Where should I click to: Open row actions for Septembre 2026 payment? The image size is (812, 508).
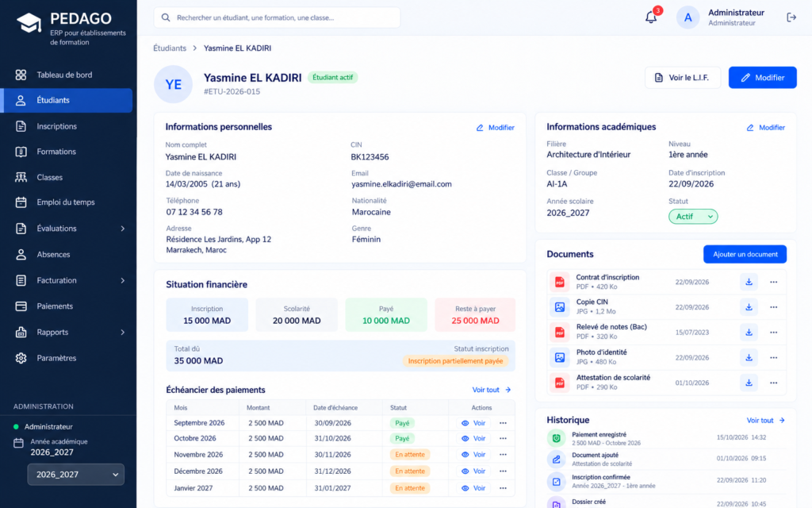(x=503, y=423)
